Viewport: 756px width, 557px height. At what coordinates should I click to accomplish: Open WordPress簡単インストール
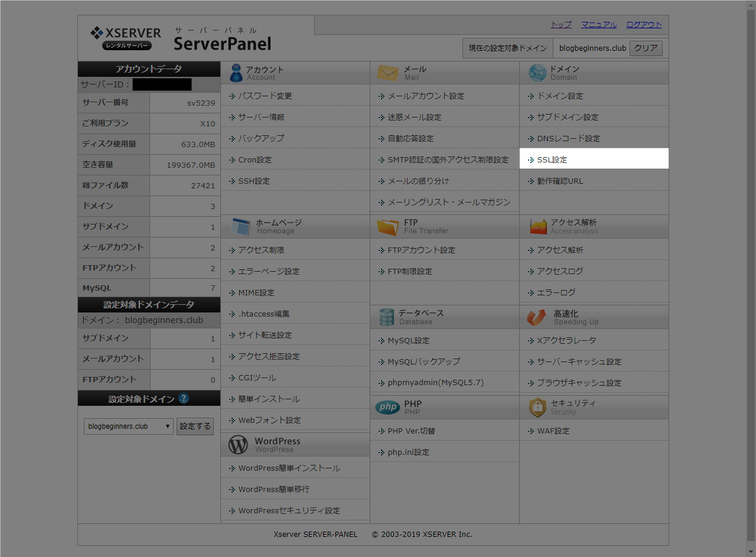(x=289, y=468)
